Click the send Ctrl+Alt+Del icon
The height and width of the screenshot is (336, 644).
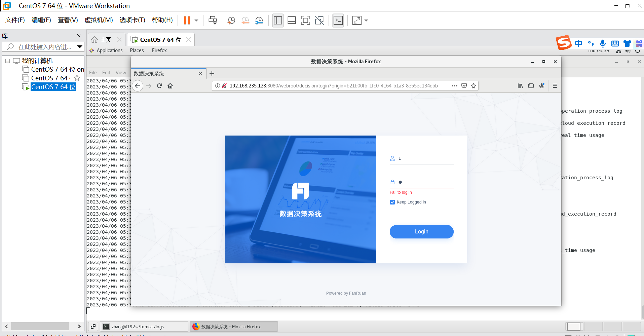213,21
